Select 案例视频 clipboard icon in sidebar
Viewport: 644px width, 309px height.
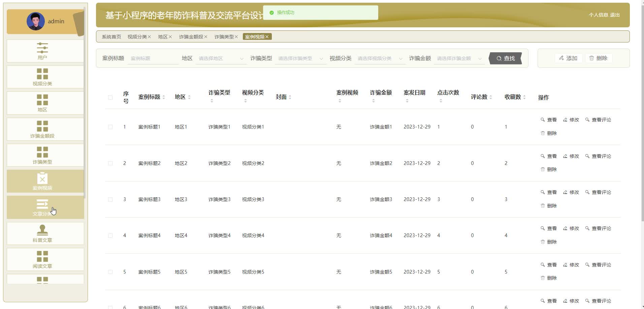click(42, 178)
